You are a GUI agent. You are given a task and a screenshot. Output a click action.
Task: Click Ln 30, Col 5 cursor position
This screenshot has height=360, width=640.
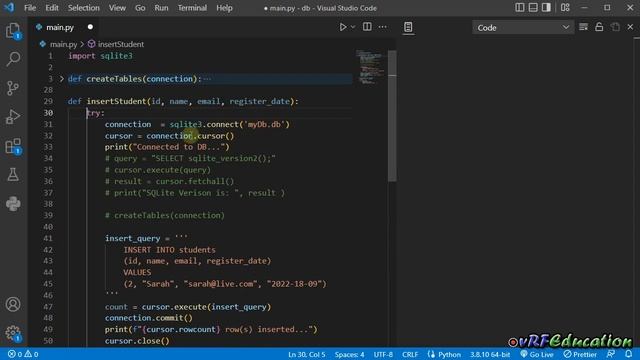tap(307, 354)
